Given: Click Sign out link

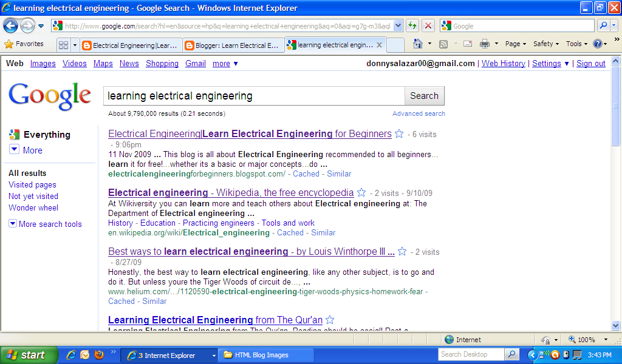Looking at the screenshot, I should point(590,63).
